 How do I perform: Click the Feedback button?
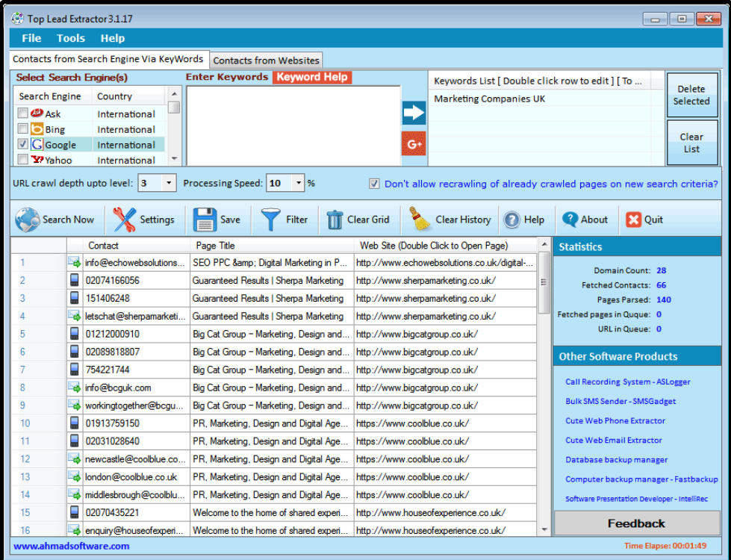click(x=635, y=523)
